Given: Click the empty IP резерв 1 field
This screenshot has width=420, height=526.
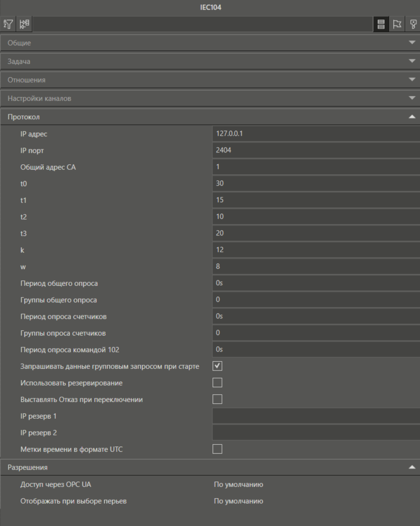Looking at the screenshot, I should 316,416.
